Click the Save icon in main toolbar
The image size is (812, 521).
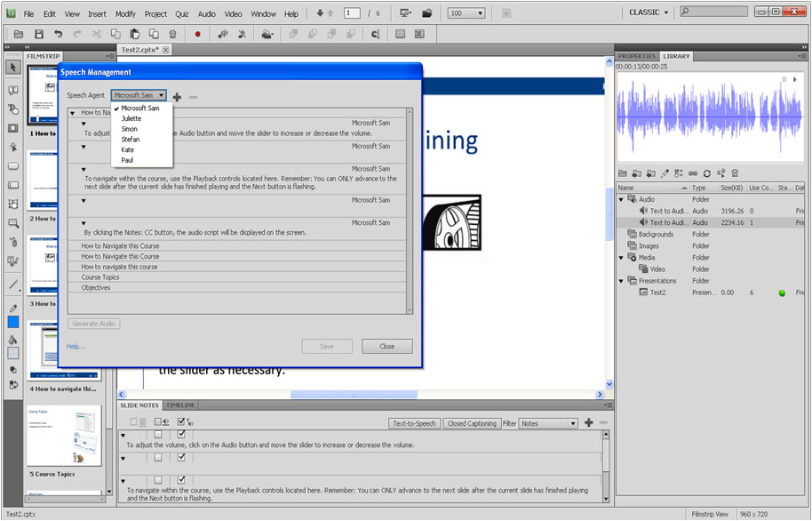coord(39,34)
